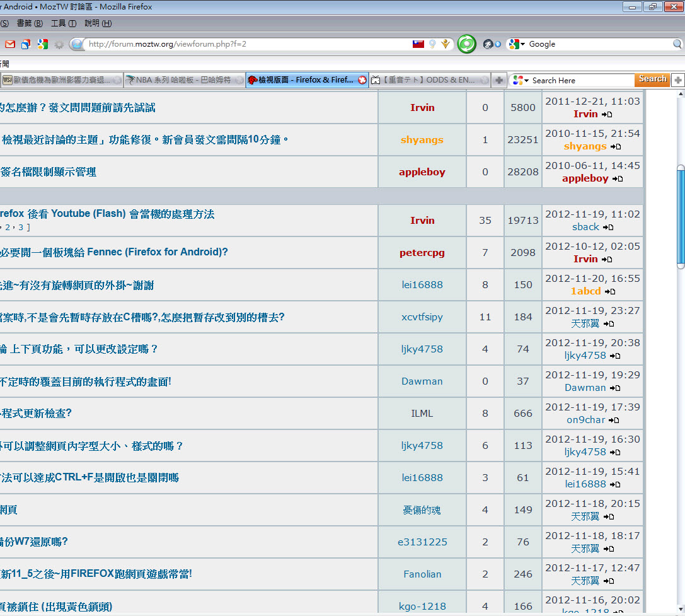This screenshot has width=685, height=616.
Task: Click the Gmail icon in toolbar
Action: point(10,44)
